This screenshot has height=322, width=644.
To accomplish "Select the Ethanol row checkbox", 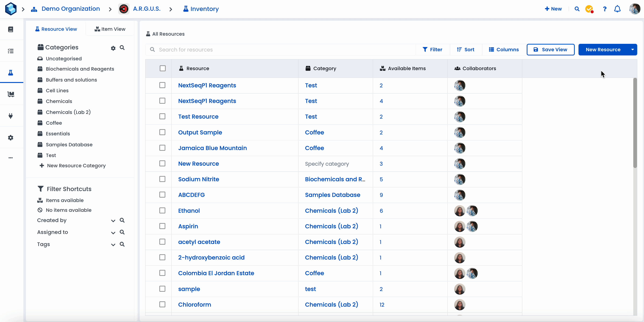I will pyautogui.click(x=162, y=210).
